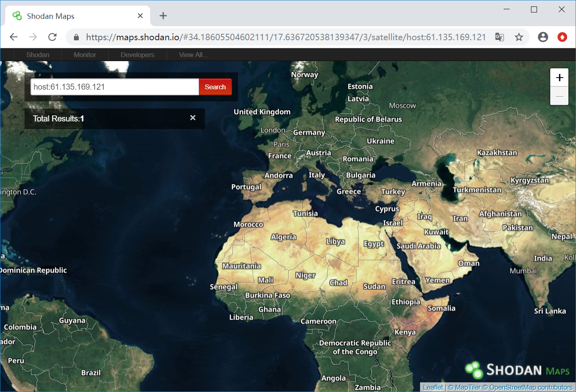
Task: Go forward to next page
Action: point(33,37)
